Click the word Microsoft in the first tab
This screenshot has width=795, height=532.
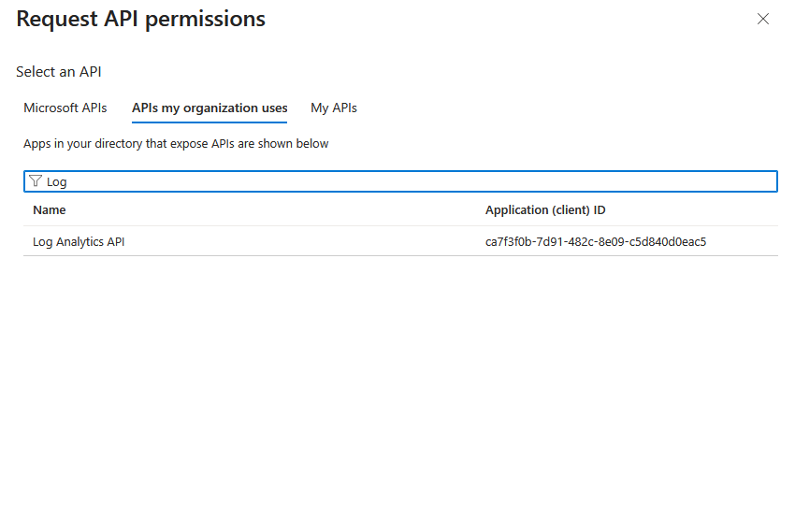click(x=51, y=108)
